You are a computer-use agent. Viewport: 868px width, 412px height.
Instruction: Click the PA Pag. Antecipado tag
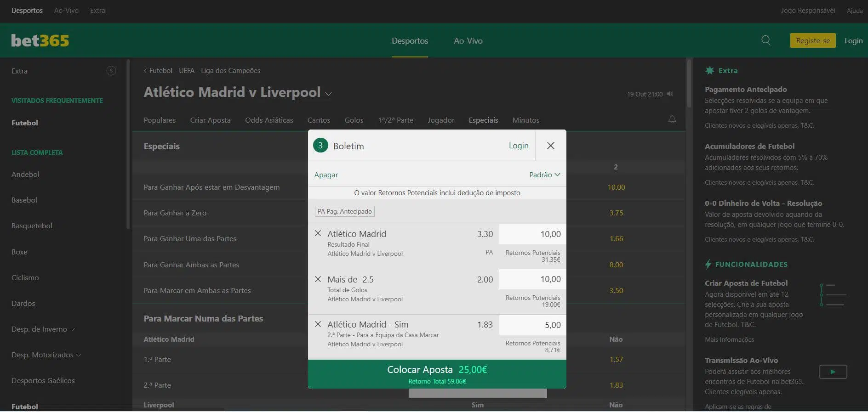point(345,211)
